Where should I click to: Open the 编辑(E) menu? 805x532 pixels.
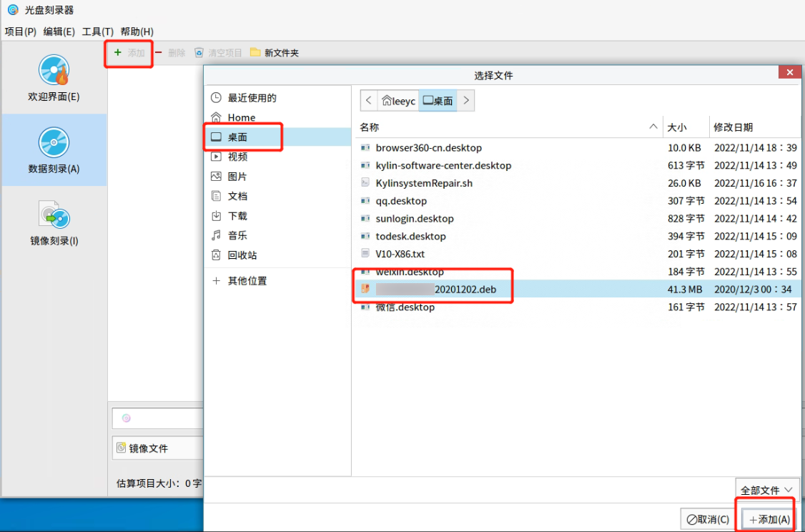[59, 31]
